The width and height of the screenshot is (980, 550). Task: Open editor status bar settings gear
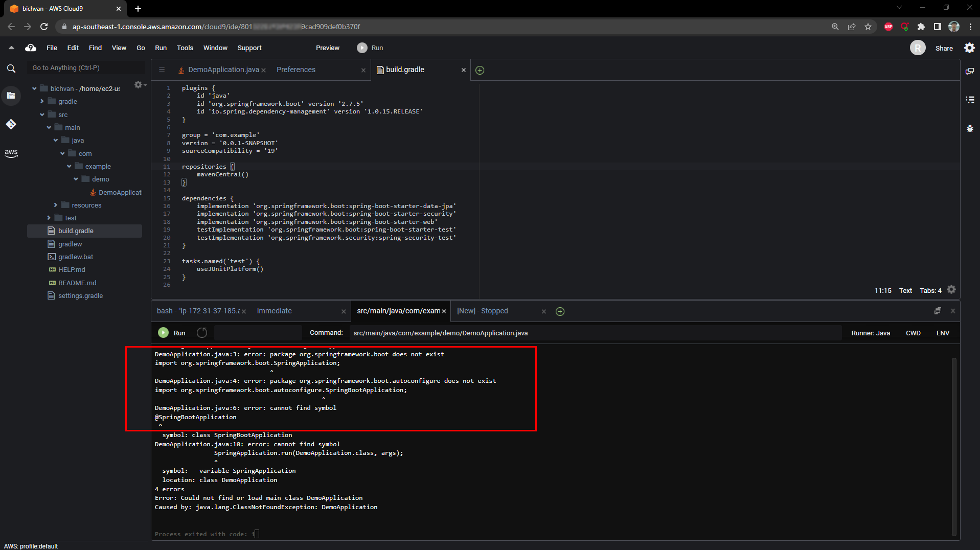951,290
